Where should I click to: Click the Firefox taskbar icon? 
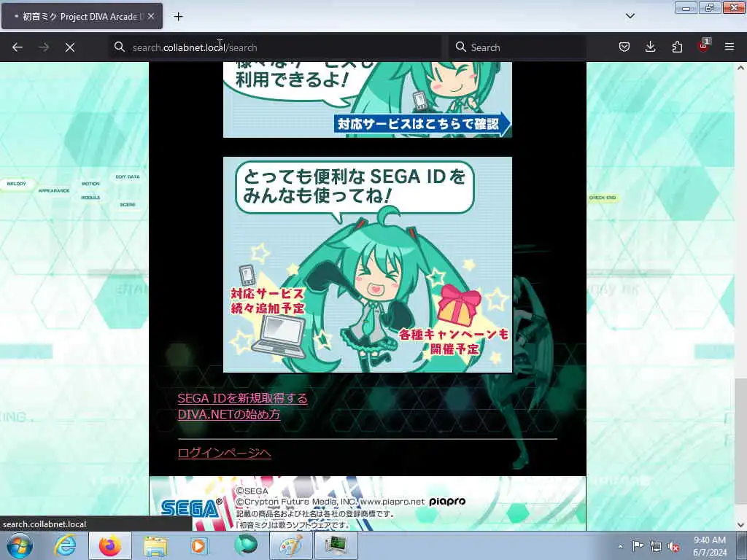point(110,545)
